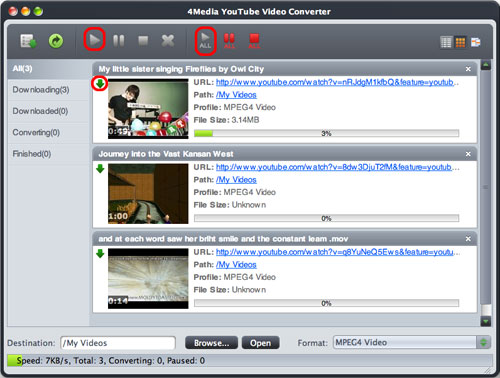Screen dimensions: 500x378
Task: Pause all tasks with the red Pause ALL icon
Action: click(x=229, y=41)
